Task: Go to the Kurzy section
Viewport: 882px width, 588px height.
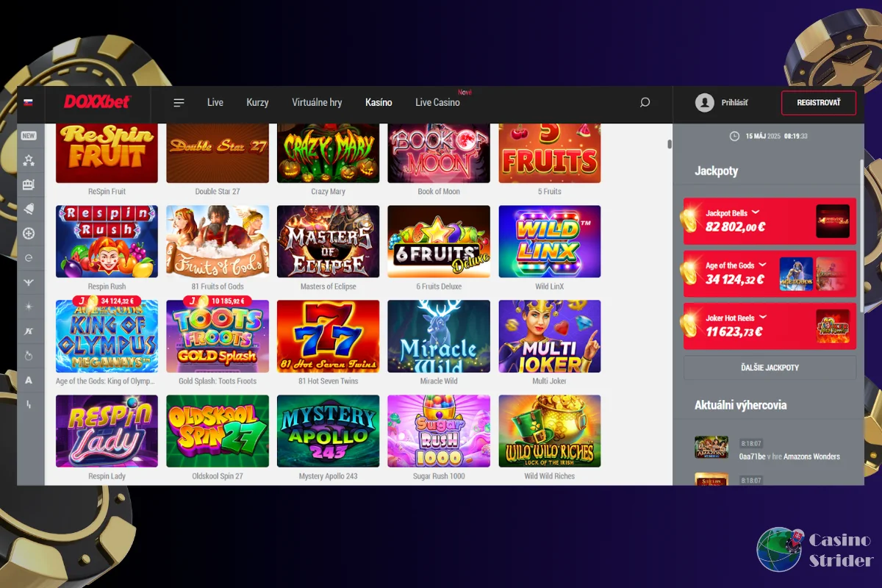Action: [x=257, y=103]
